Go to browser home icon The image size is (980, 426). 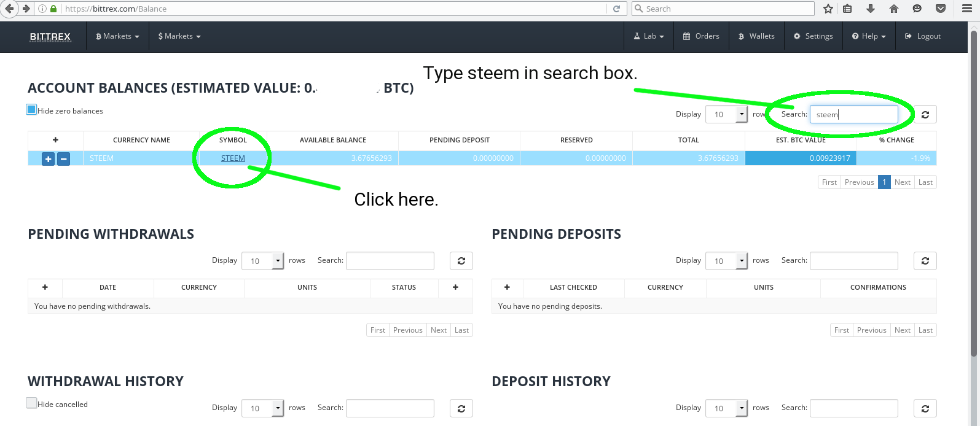click(894, 9)
